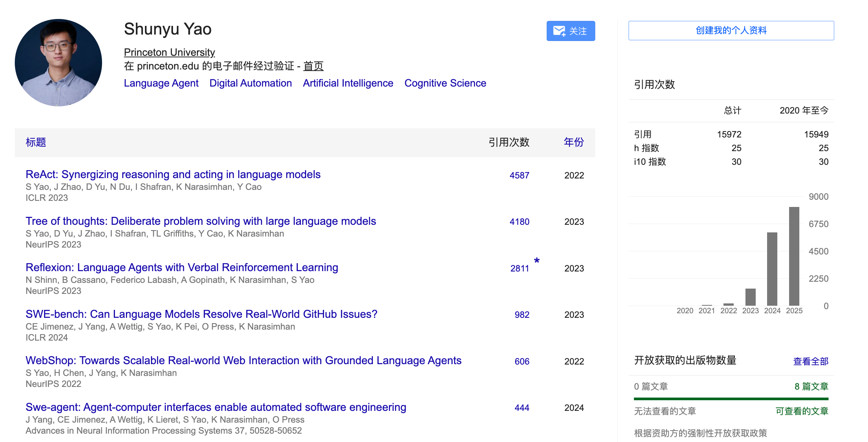
Task: Open the ReAct paper details
Action: point(173,174)
